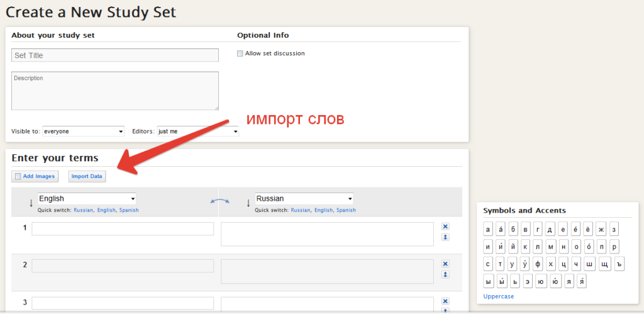Viewport: 644px width, 314px height.
Task: Open the Editors dropdown set to just me
Action: [197, 132]
